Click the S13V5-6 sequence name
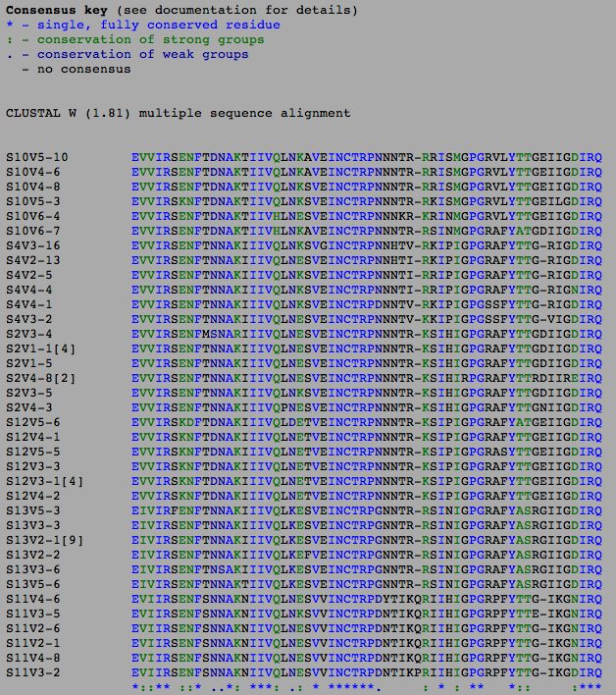616x695 pixels. [33, 584]
